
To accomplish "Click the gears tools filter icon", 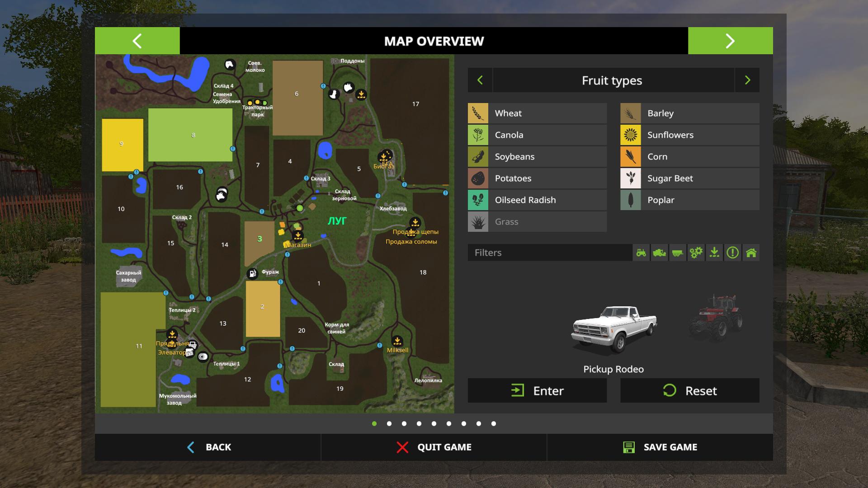I will tap(696, 253).
